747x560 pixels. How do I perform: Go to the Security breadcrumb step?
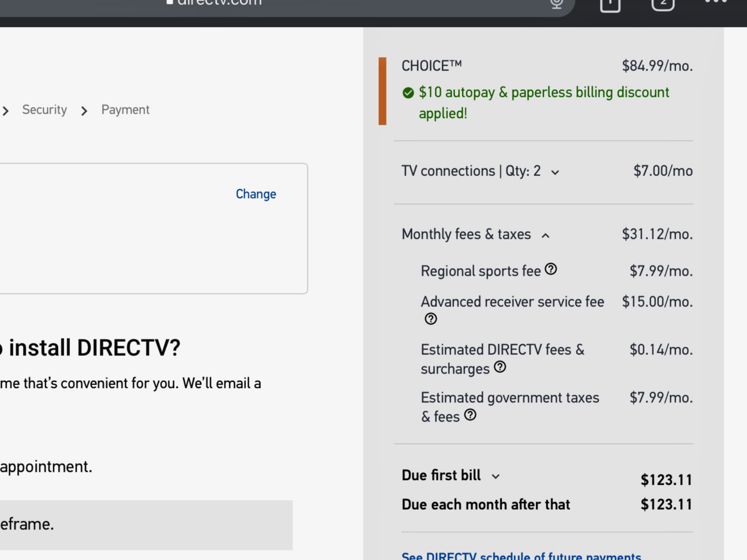[x=45, y=110]
